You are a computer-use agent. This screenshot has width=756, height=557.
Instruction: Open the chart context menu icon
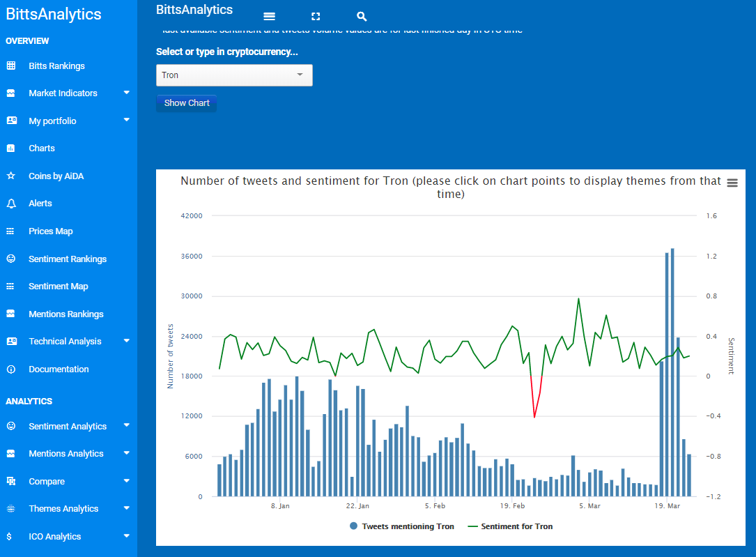tap(732, 183)
